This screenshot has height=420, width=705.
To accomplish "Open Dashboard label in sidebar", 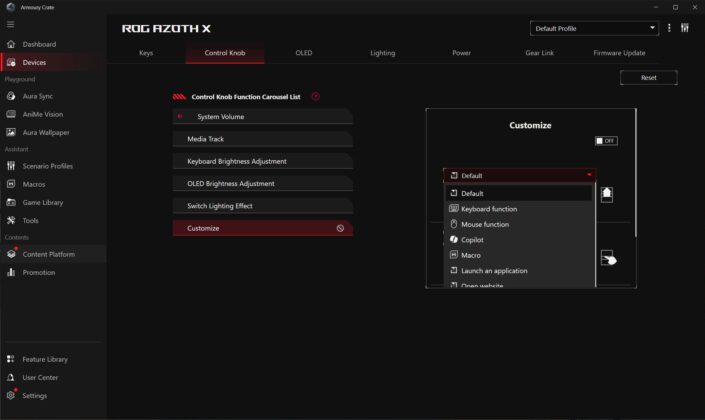I will click(39, 44).
